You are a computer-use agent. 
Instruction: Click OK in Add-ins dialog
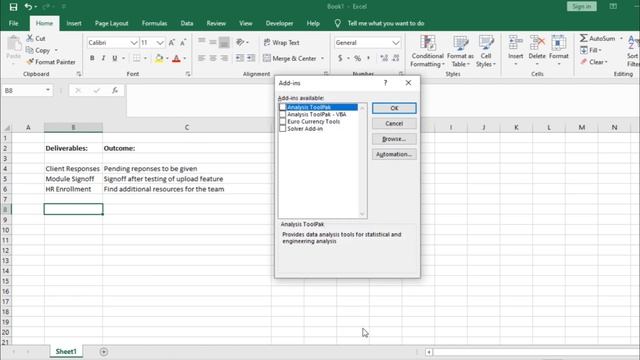[x=394, y=108]
